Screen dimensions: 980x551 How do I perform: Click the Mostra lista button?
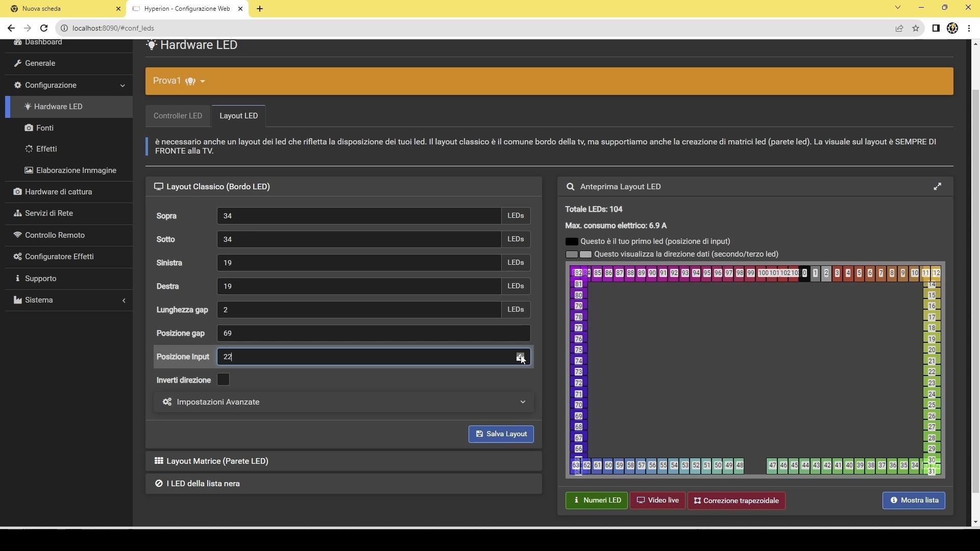click(913, 500)
